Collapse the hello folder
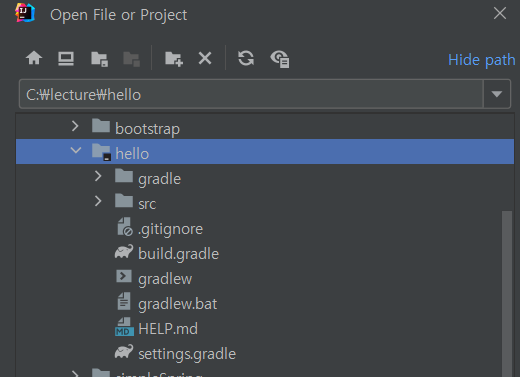The image size is (520, 377). click(x=76, y=150)
